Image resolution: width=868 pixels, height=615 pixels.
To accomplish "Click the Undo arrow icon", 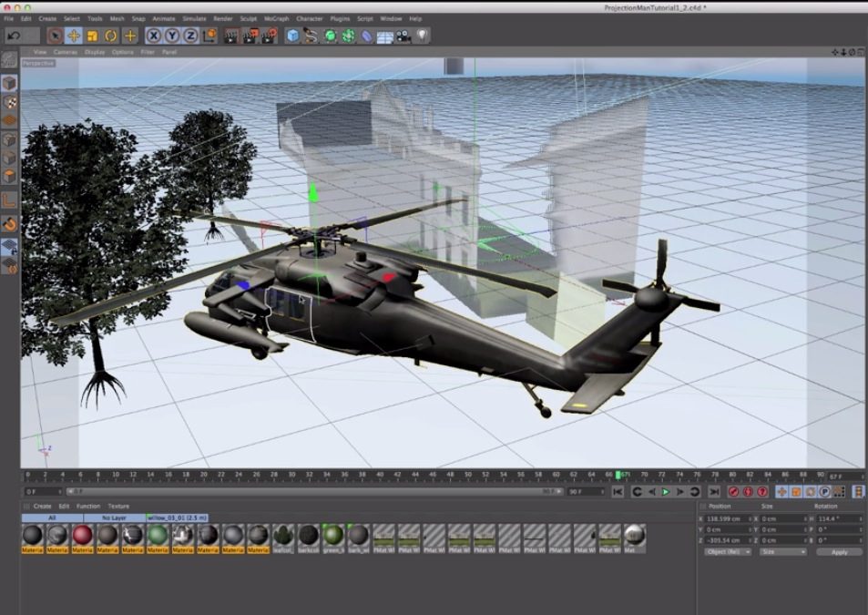I will click(x=13, y=36).
